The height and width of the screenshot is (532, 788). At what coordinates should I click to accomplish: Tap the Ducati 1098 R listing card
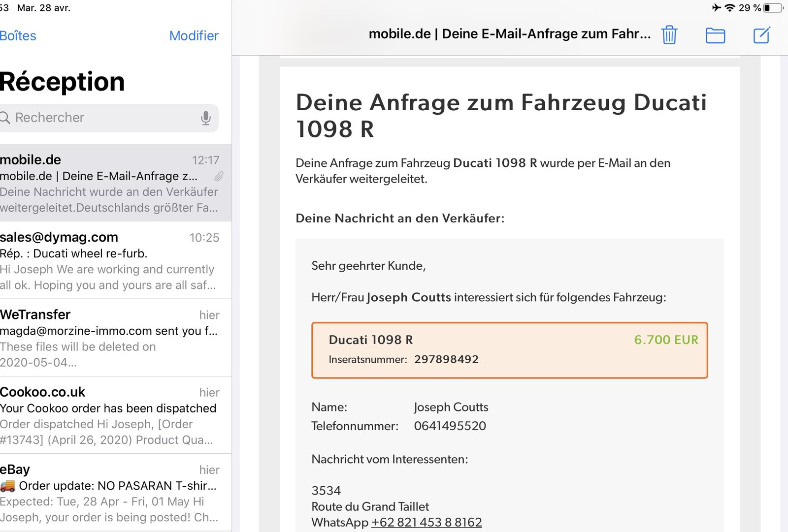pyautogui.click(x=510, y=350)
